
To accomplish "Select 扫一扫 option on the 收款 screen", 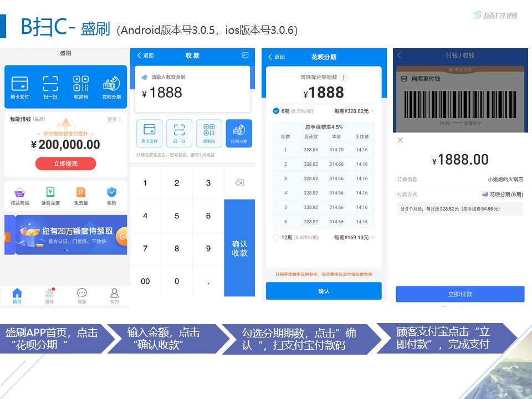I will (x=179, y=134).
